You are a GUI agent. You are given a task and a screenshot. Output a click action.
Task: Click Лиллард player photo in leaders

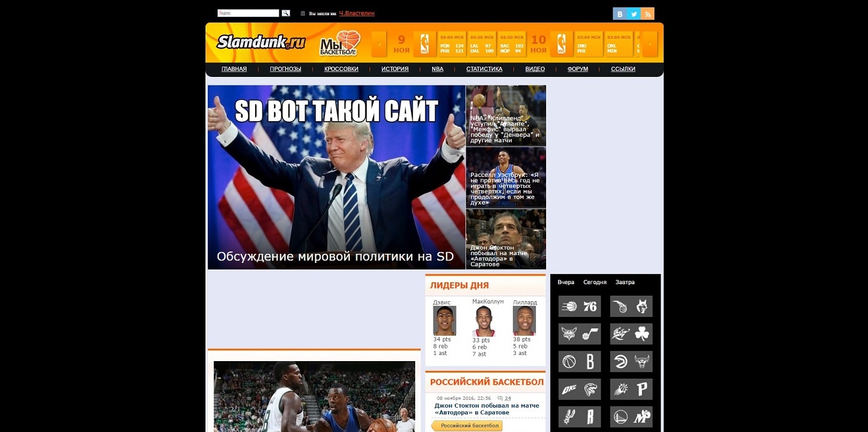click(524, 321)
